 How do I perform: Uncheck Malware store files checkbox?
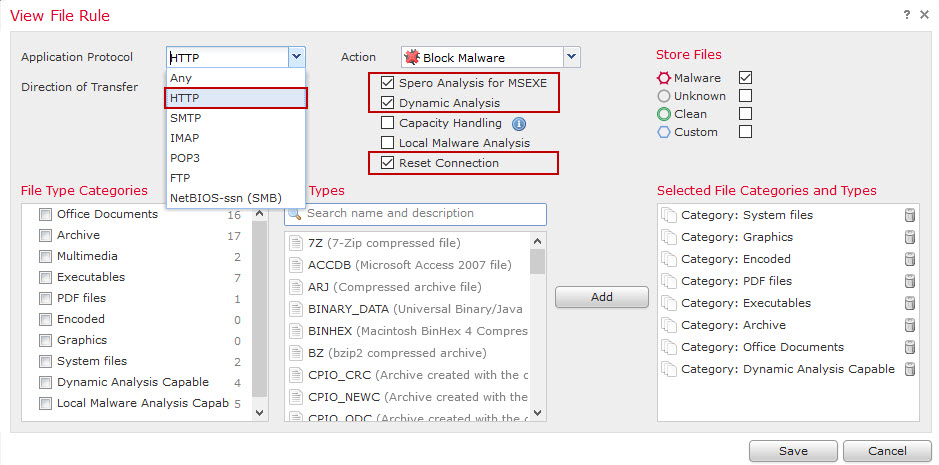pos(746,78)
